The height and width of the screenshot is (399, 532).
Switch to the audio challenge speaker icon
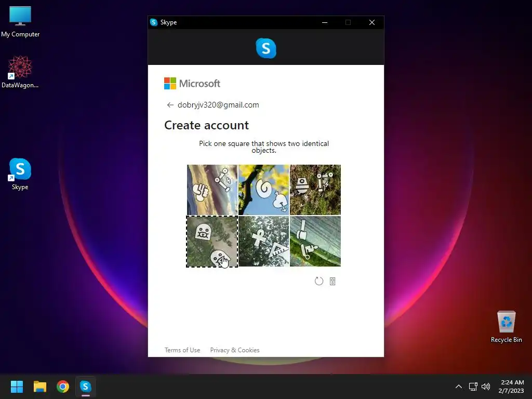pyautogui.click(x=332, y=281)
